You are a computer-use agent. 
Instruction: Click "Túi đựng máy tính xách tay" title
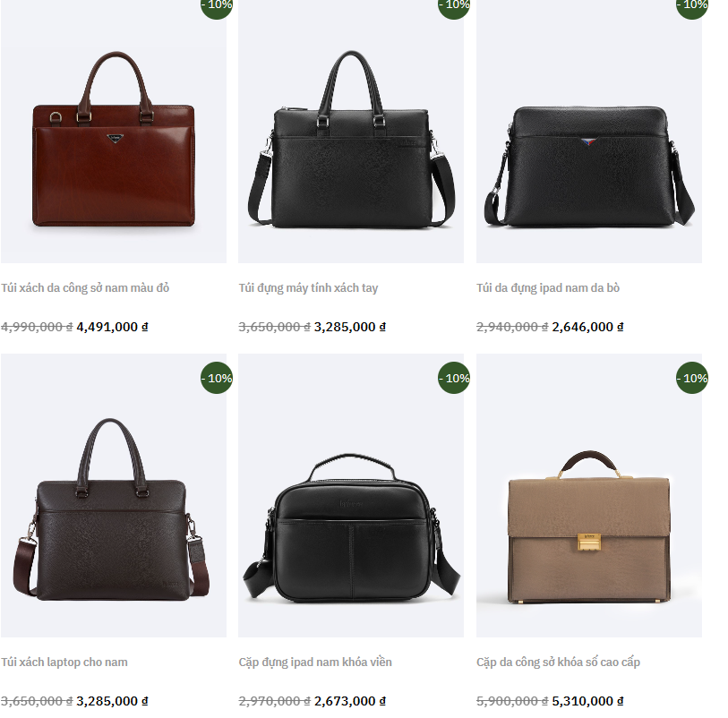tap(308, 287)
